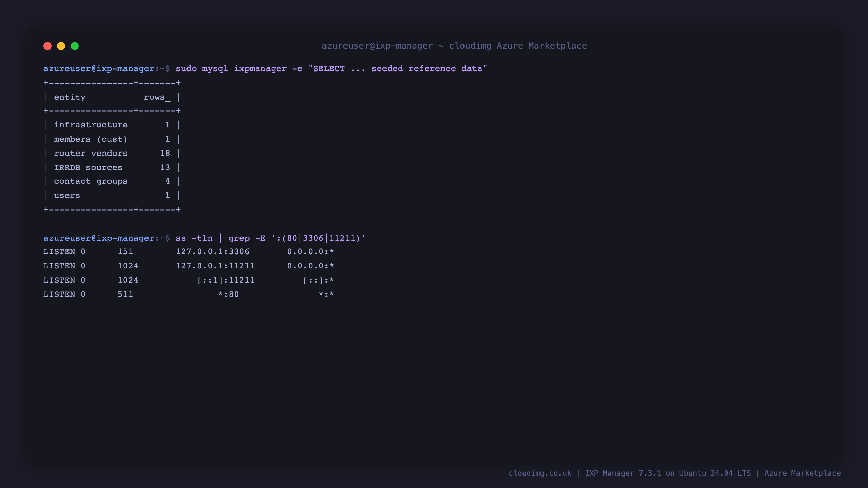Click the contact groups row
868x488 pixels.
coord(112,181)
